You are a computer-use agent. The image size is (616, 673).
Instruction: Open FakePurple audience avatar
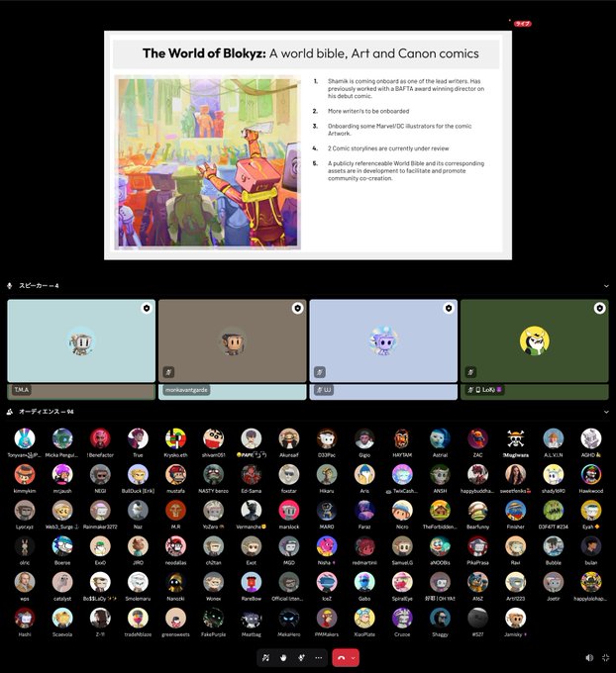(214, 619)
